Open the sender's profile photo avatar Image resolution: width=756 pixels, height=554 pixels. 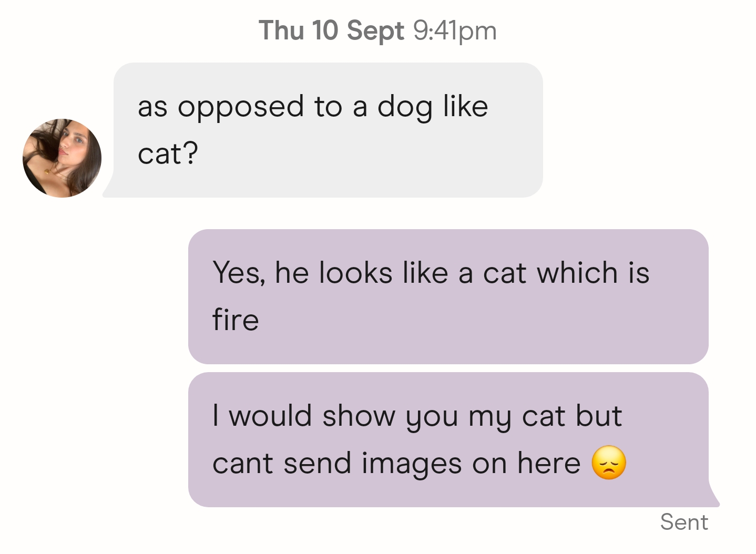tap(62, 158)
